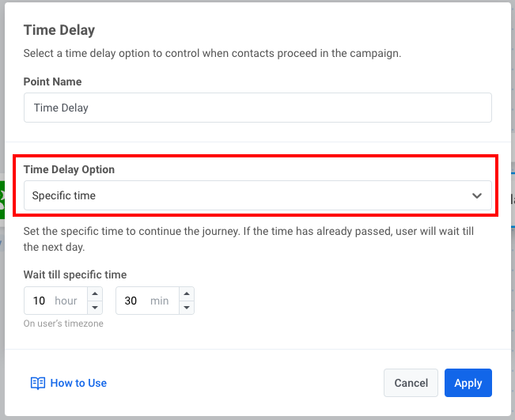Viewport: 515px width, 420px height.
Task: Click into the min input showing 30
Action: coord(147,301)
